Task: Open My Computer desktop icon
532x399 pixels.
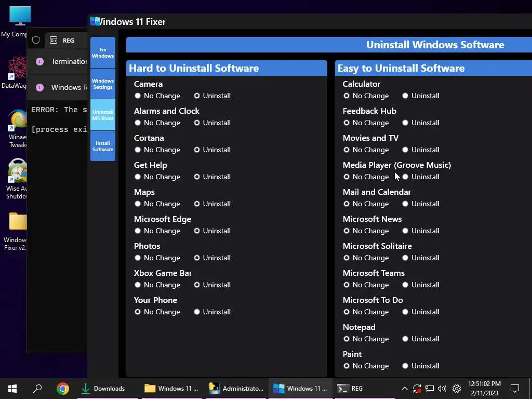Action: (x=14, y=22)
